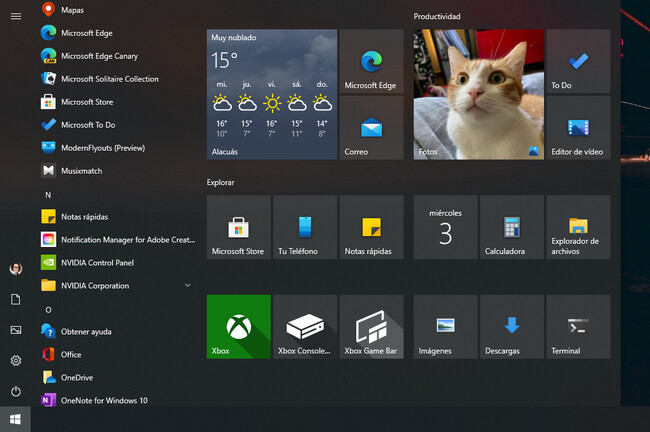Expand the NVIDIA Corporation folder chevron
This screenshot has width=650, height=432.
[x=187, y=285]
